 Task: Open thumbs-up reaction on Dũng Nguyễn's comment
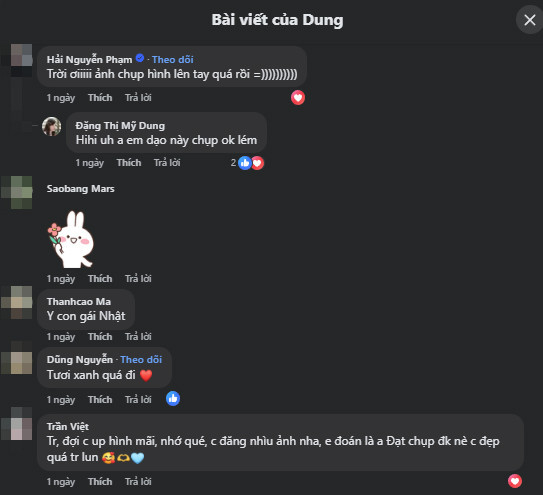tap(173, 399)
